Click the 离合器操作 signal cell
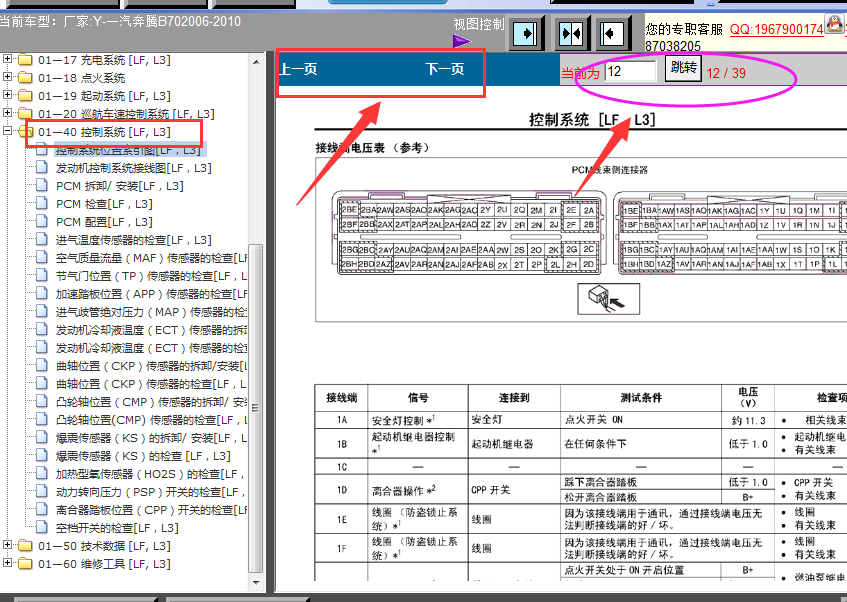The image size is (847, 602). pos(418,490)
